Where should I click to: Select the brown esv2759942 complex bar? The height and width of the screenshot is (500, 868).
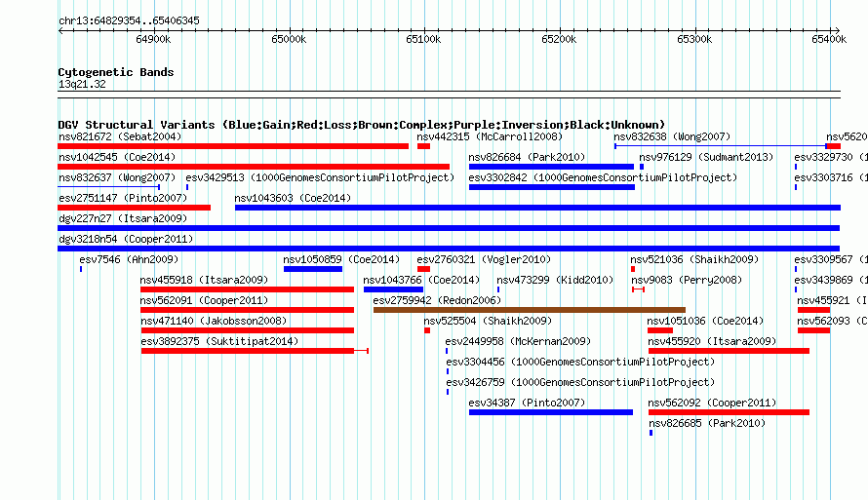click(x=530, y=310)
